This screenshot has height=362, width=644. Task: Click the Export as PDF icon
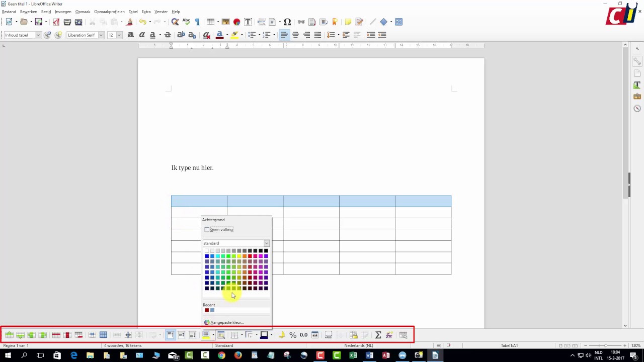coord(56,22)
